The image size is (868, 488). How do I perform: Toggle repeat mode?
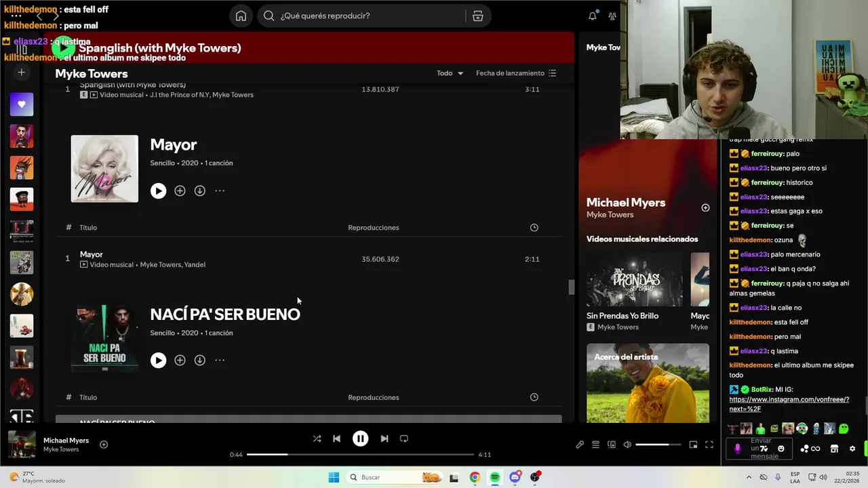[x=404, y=439]
